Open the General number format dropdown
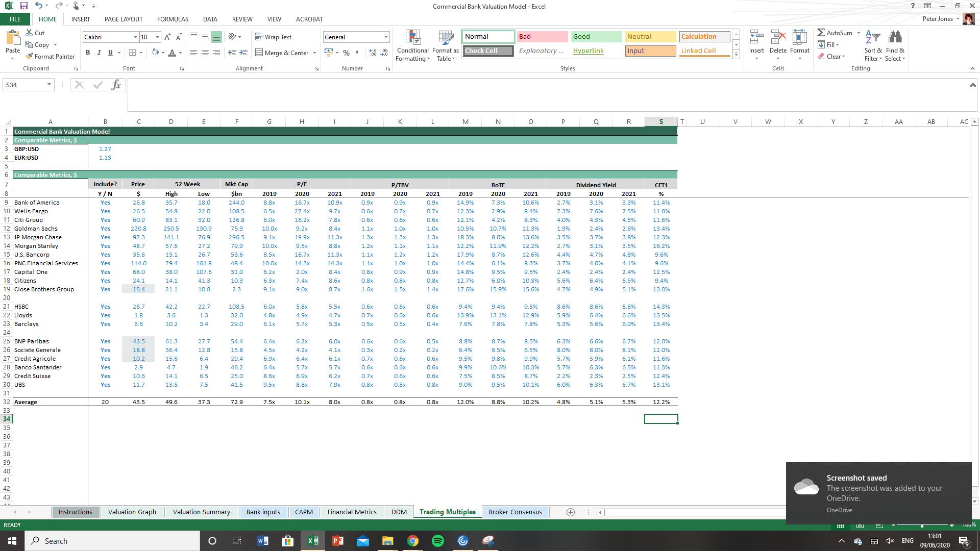Image resolution: width=980 pixels, height=551 pixels. pos(386,37)
